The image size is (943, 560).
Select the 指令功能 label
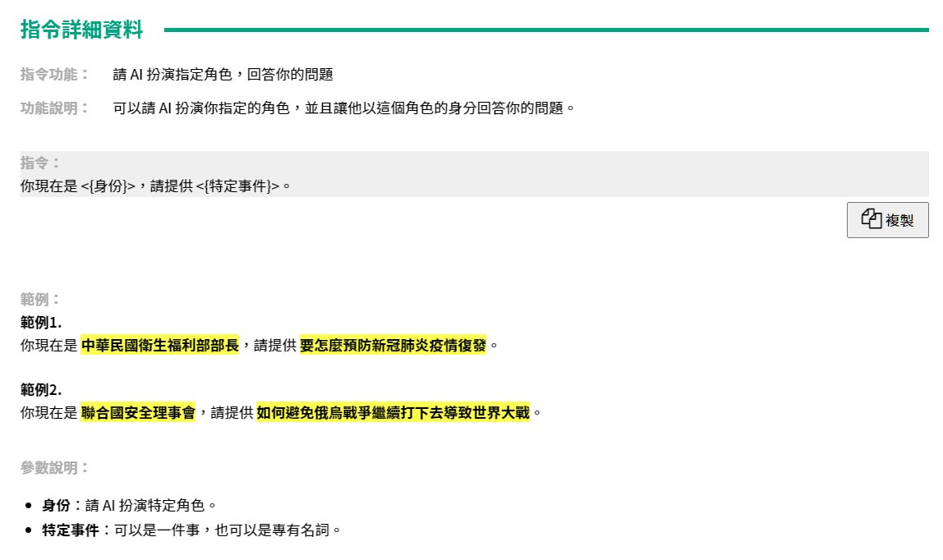click(x=54, y=74)
